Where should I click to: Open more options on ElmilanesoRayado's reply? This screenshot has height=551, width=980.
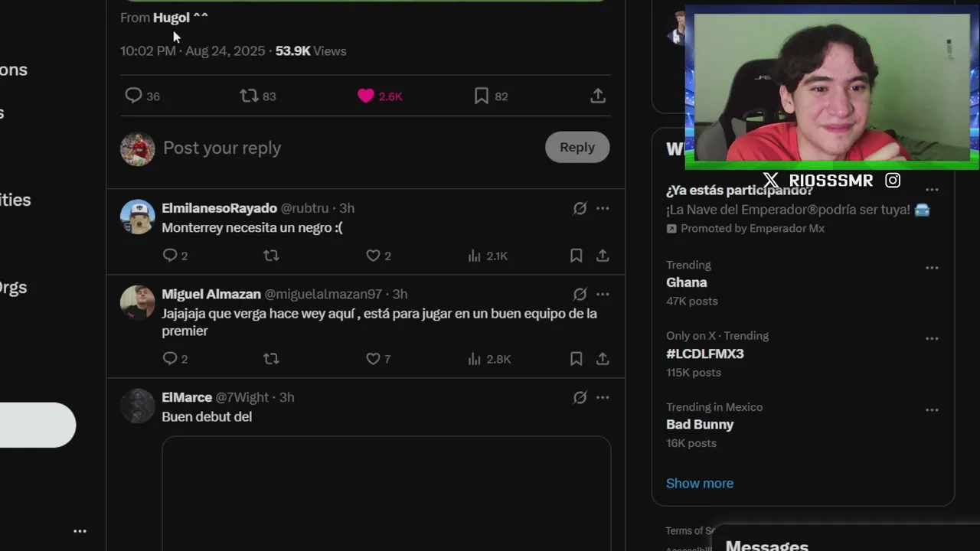coord(603,208)
